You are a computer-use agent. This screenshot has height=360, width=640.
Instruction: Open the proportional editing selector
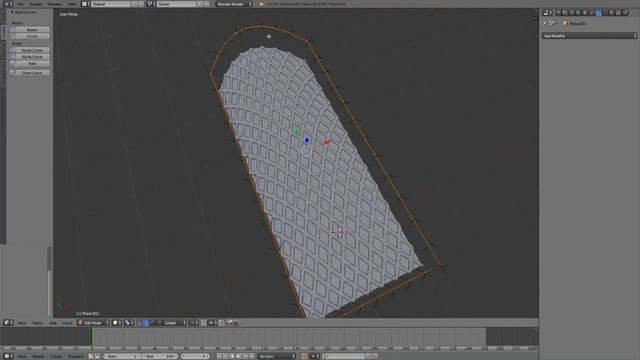(193, 323)
